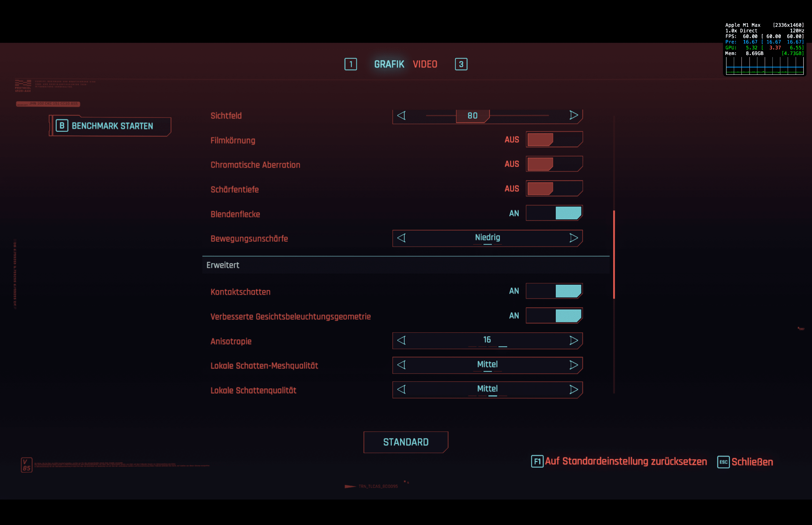The image size is (812, 525).
Task: Toggle Verbesserte Gesichtsbeleuchtungsgeometrie switch
Action: [x=554, y=316]
